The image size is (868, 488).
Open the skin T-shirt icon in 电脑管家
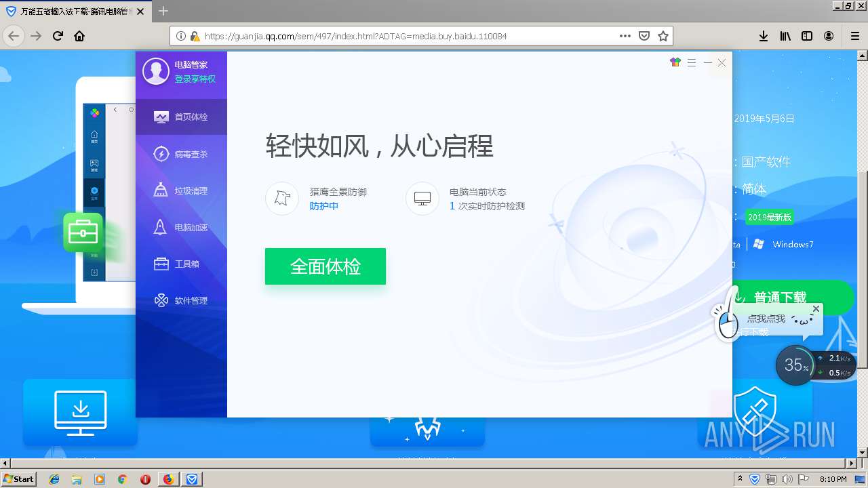click(x=675, y=62)
